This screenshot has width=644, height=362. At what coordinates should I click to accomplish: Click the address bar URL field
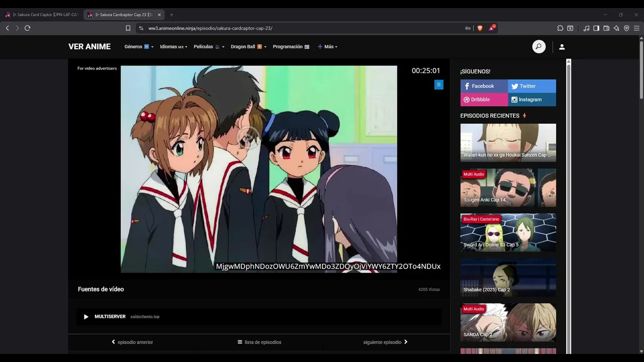tap(302, 28)
